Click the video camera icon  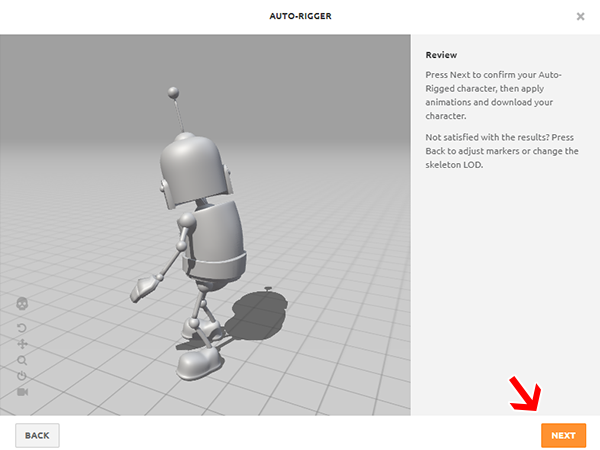click(22, 392)
